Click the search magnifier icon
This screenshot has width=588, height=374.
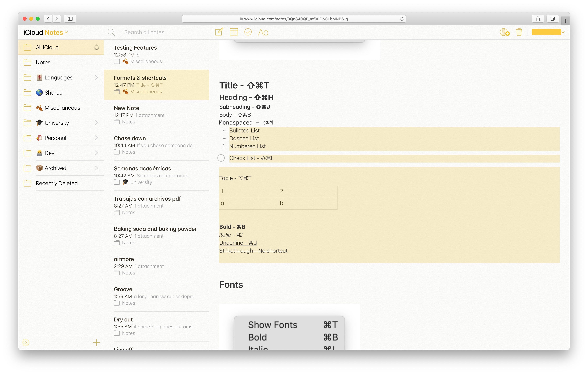pyautogui.click(x=111, y=32)
